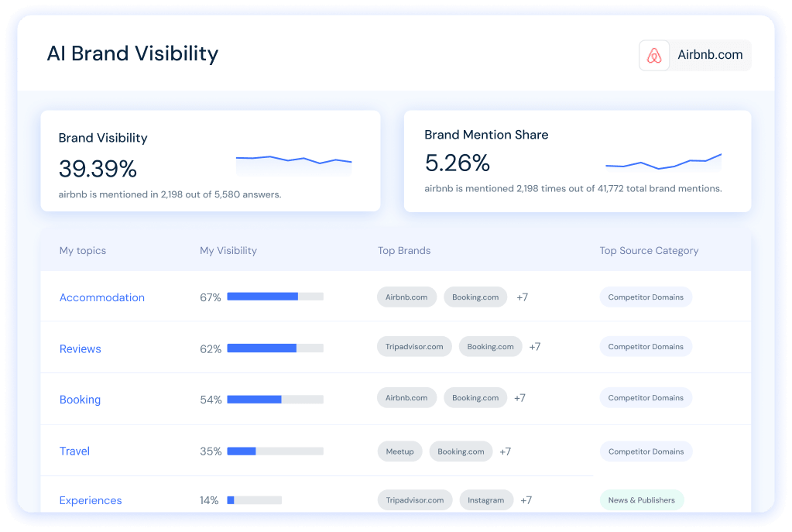Click the Travel 35% visibility bar
The height and width of the screenshot is (532, 792).
pos(276,451)
